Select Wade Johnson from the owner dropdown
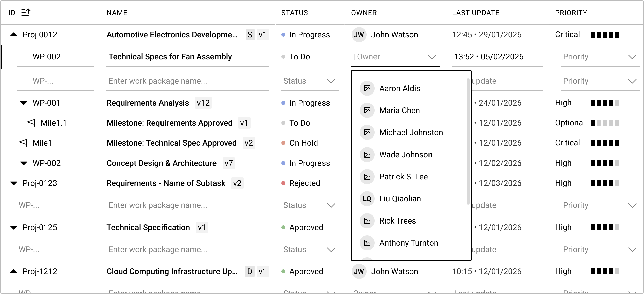 [406, 154]
